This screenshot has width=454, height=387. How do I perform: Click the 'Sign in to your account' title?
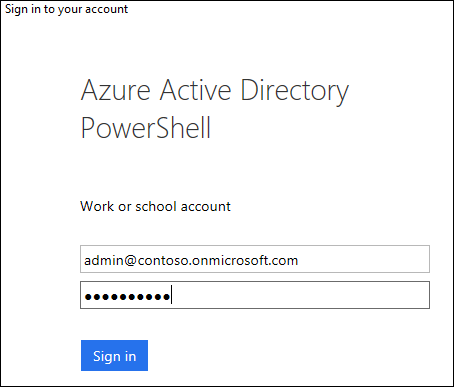pos(66,9)
